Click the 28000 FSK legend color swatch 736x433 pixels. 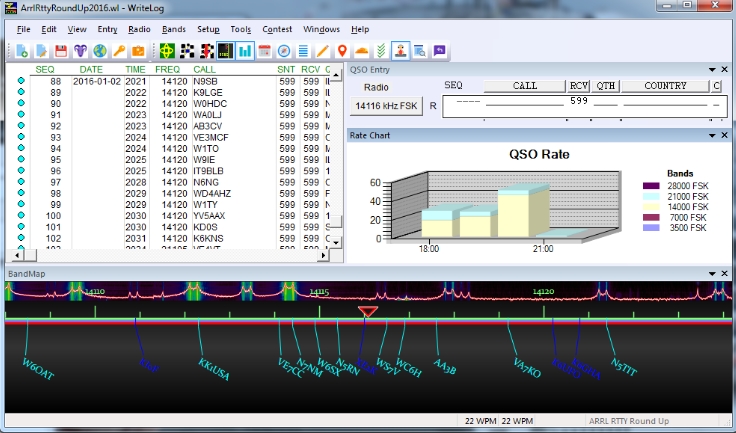click(x=651, y=186)
